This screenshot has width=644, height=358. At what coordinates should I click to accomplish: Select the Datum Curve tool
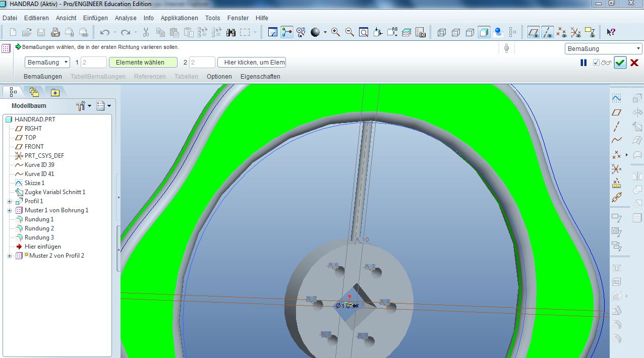616,140
